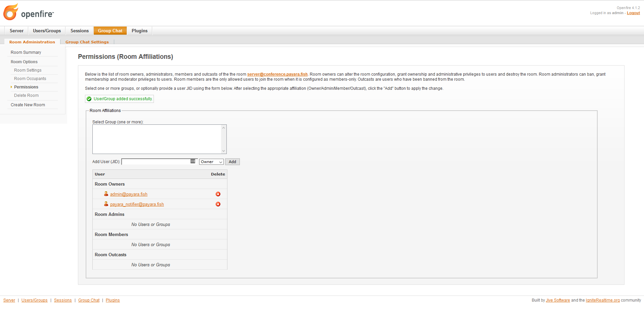Open the Sessions tab
The width and height of the screenshot is (644, 309).
(79, 31)
